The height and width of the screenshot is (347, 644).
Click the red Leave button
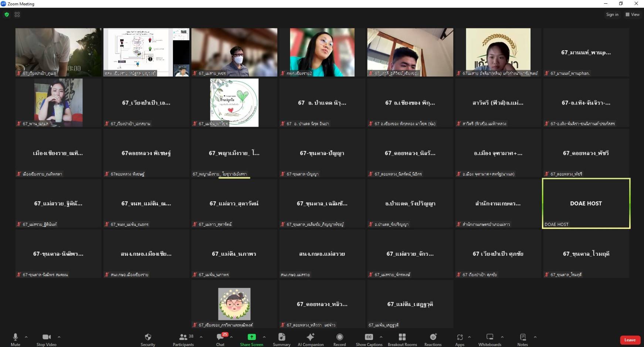click(630, 340)
